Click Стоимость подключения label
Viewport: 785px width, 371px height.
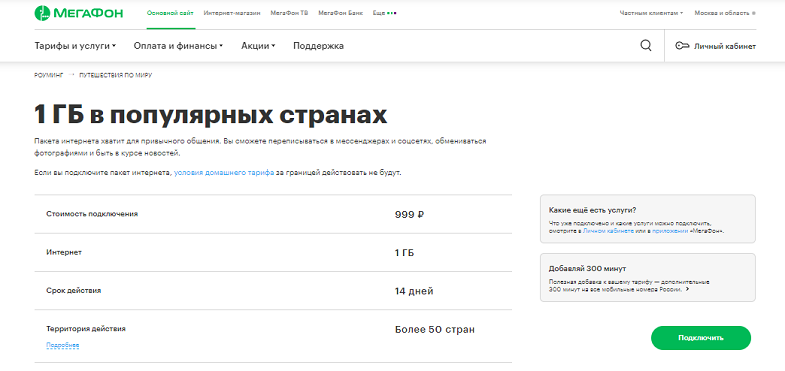pyautogui.click(x=92, y=214)
